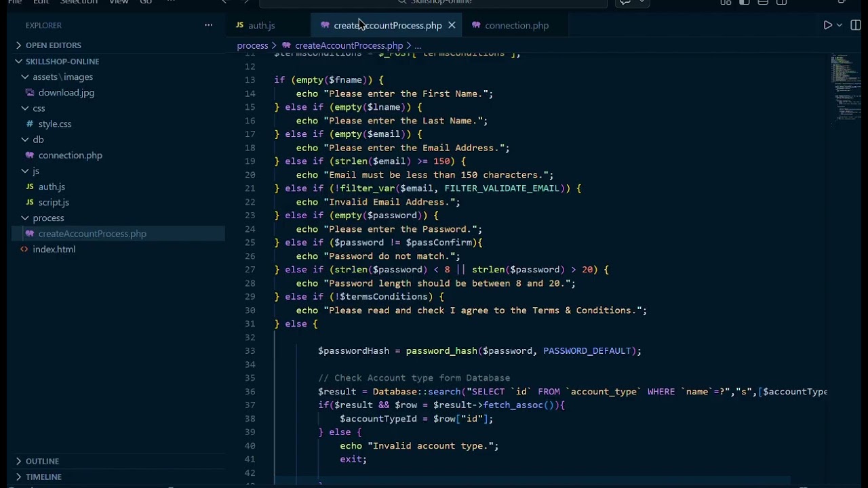Viewport: 868px width, 488px height.
Task: Click the EXPLORER panel title
Action: [43, 25]
